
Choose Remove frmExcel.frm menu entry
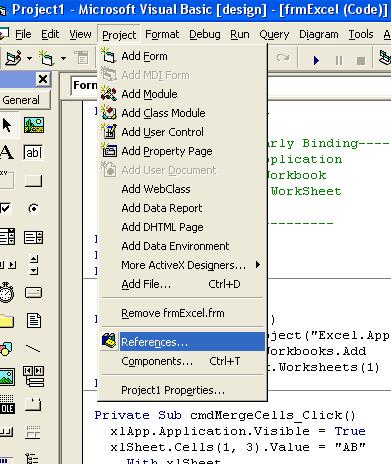pos(182,313)
